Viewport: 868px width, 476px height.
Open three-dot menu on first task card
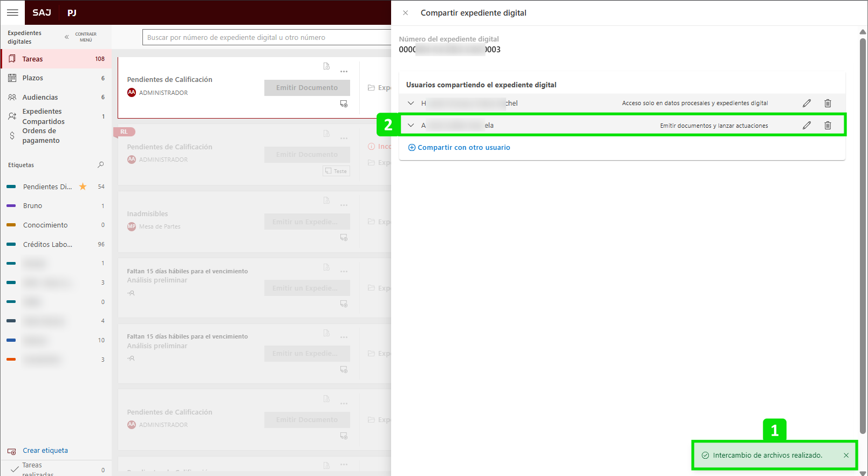tap(344, 72)
